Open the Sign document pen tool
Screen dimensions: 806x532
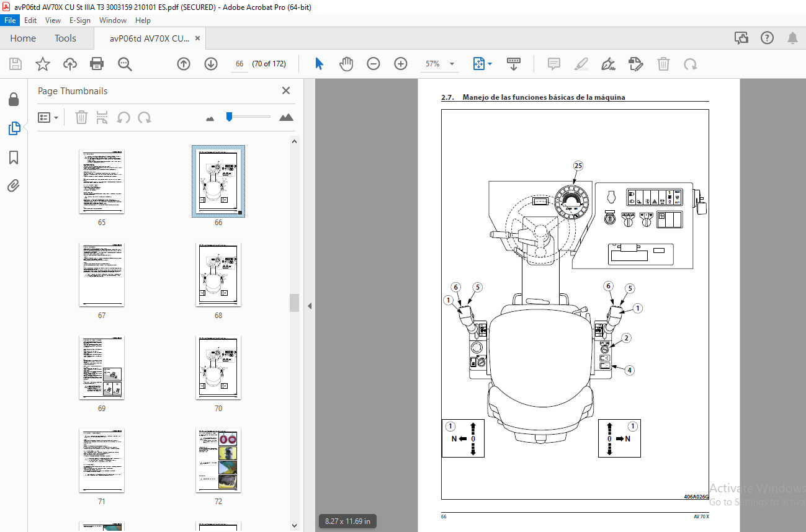click(x=609, y=64)
